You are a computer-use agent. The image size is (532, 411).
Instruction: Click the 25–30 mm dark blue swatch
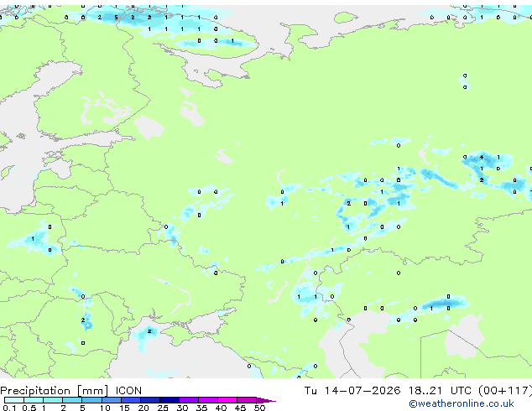170,400
